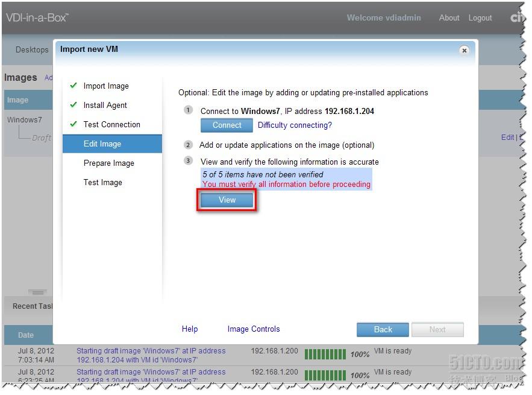Click the green checkmark beside Import Image
Image resolution: width=532 pixels, height=395 pixels.
74,85
